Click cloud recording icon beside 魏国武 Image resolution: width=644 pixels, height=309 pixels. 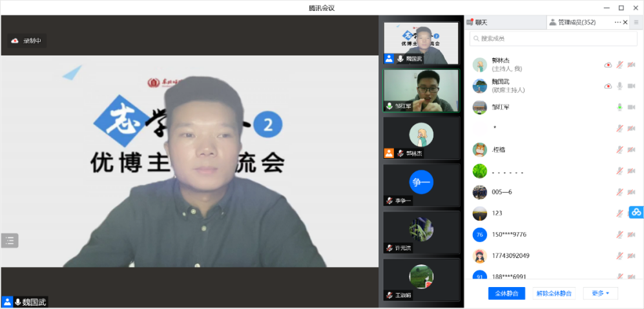[x=608, y=86]
